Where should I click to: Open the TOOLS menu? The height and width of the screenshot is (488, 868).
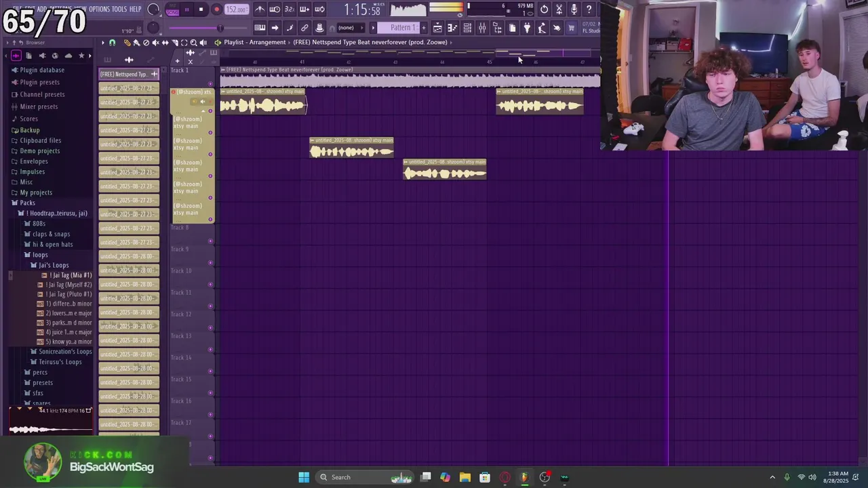pyautogui.click(x=119, y=9)
